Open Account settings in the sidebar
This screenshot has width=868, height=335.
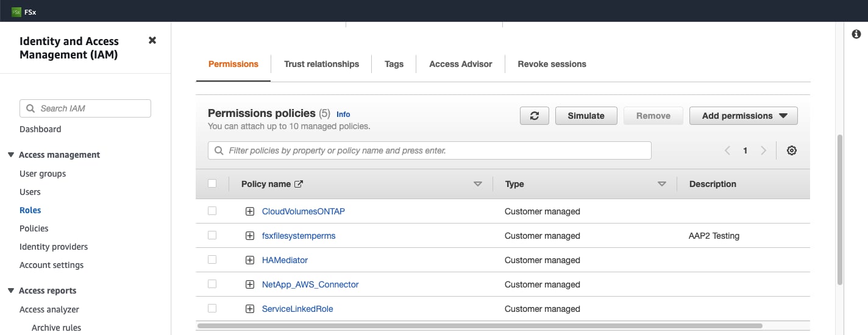pyautogui.click(x=51, y=265)
